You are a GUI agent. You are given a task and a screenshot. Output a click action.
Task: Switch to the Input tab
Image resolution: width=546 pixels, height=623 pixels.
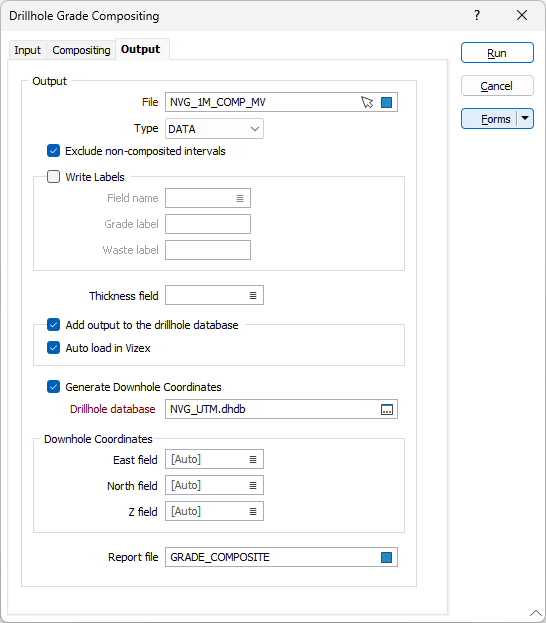tap(27, 50)
